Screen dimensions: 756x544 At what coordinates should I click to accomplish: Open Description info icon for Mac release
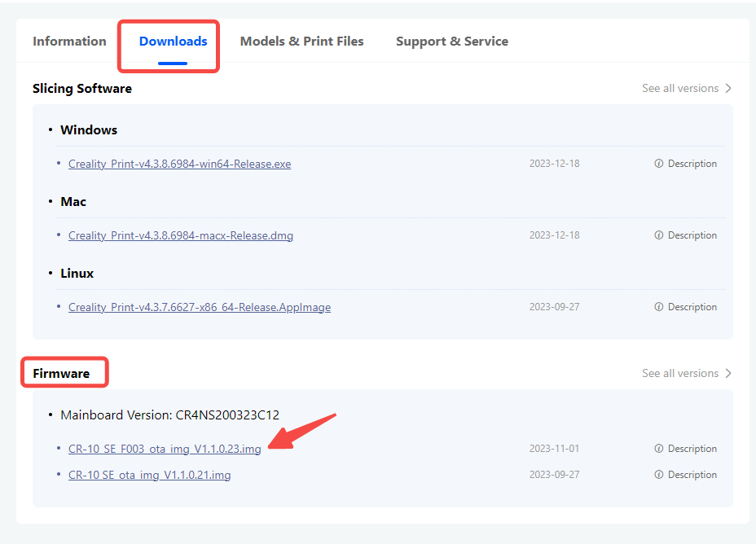tap(658, 235)
